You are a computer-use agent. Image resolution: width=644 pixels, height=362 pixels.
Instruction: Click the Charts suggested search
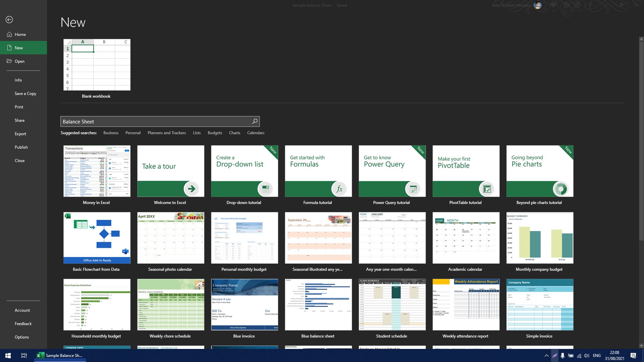coord(235,133)
